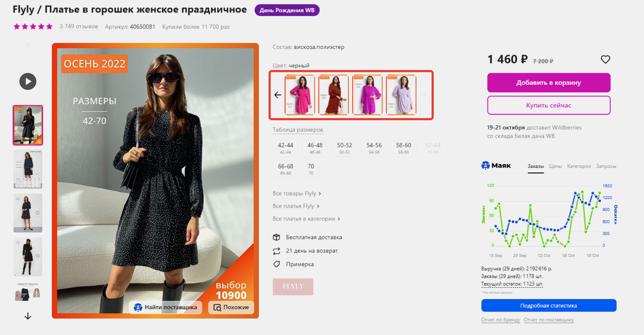Go to next color options arrow
Screen dimensions: 644x335
[x=423, y=95]
